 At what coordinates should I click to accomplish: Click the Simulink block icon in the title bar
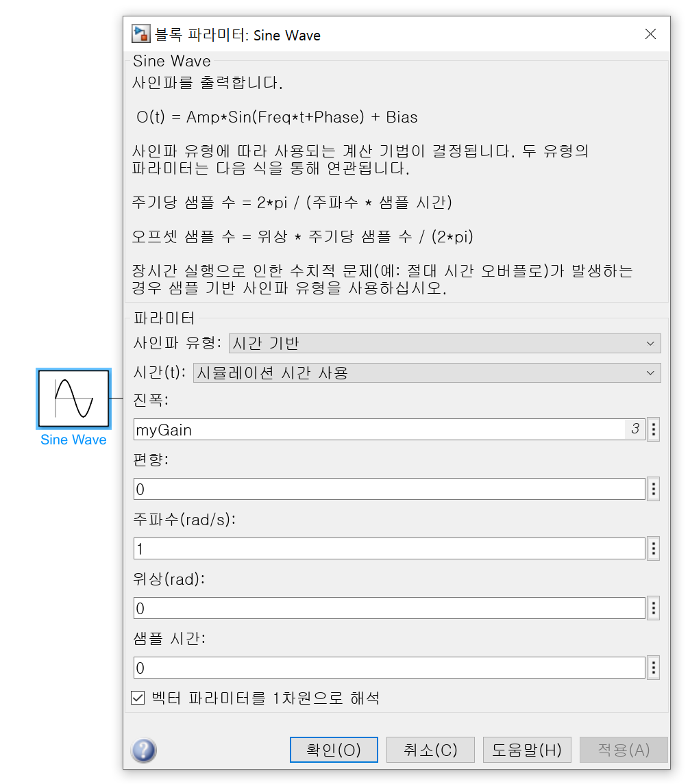coord(140,34)
